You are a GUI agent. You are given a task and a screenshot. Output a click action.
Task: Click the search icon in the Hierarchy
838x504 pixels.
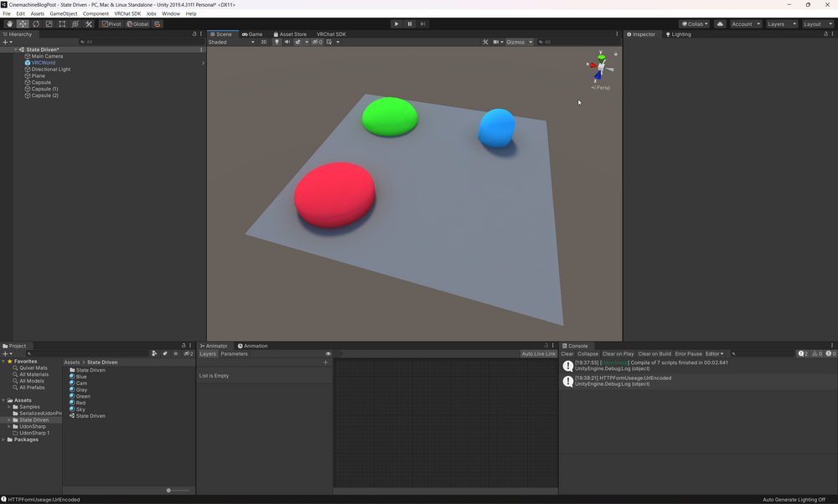pos(82,42)
